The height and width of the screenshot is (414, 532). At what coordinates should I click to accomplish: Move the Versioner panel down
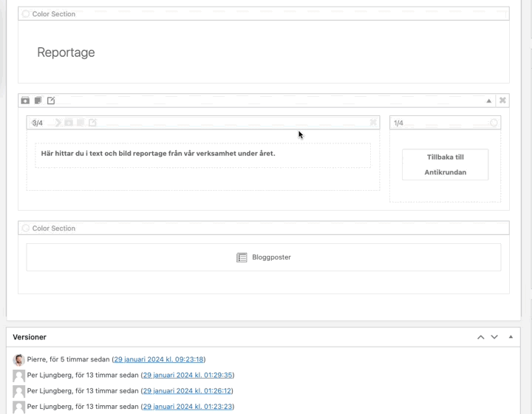pos(494,337)
